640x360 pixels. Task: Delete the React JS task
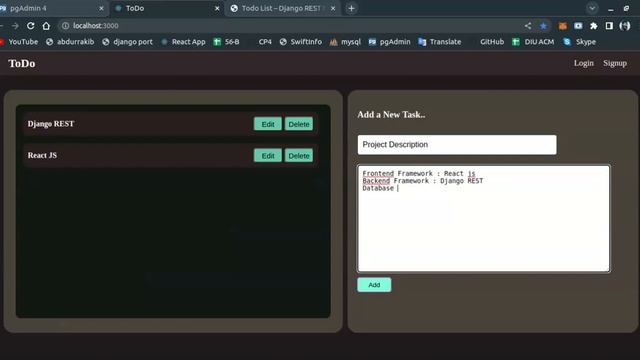299,156
